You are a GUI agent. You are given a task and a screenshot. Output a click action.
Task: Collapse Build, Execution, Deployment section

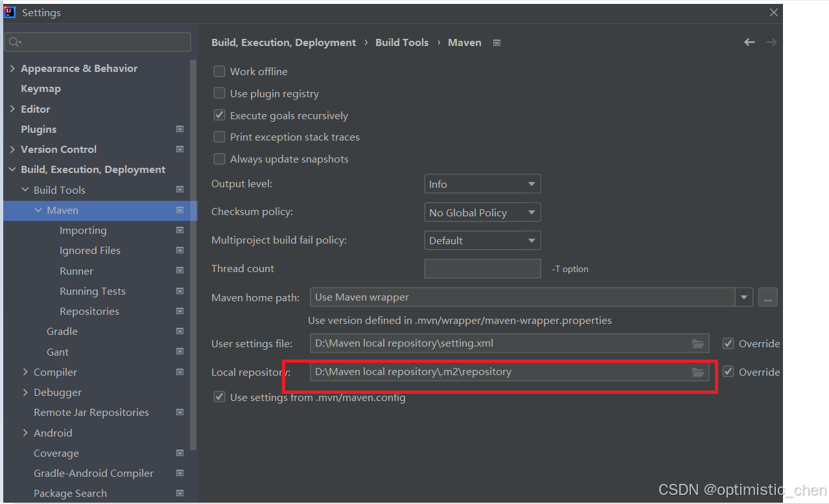[12, 169]
